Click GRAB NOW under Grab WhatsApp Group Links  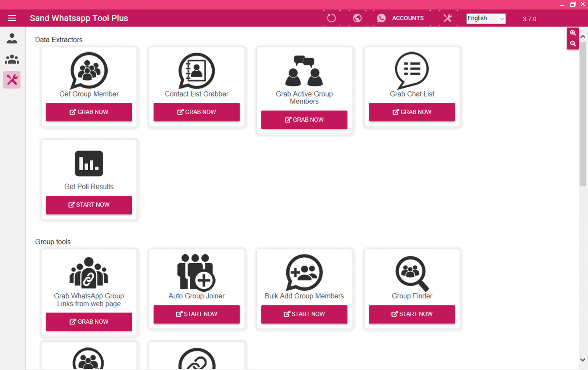[x=89, y=322]
